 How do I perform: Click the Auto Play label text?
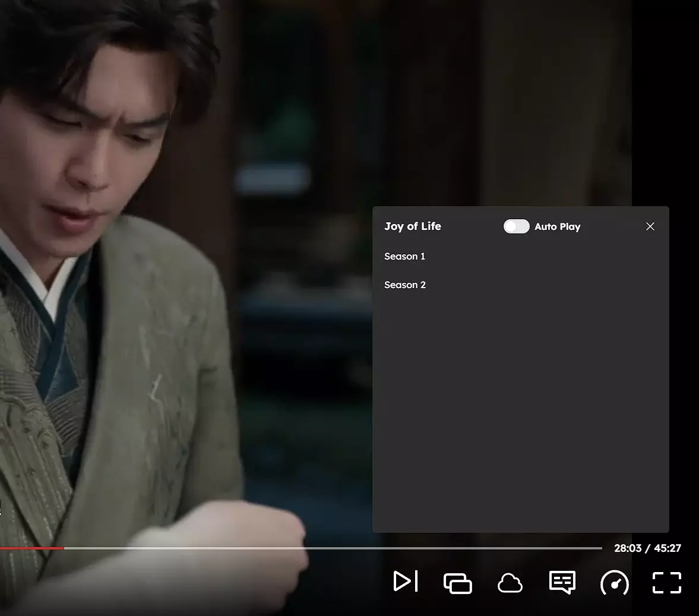coord(557,226)
